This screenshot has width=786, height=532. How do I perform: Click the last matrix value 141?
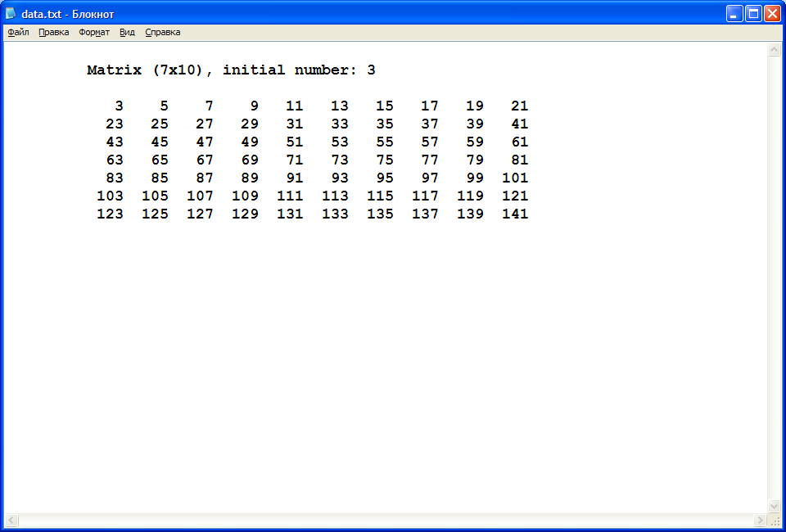click(515, 214)
